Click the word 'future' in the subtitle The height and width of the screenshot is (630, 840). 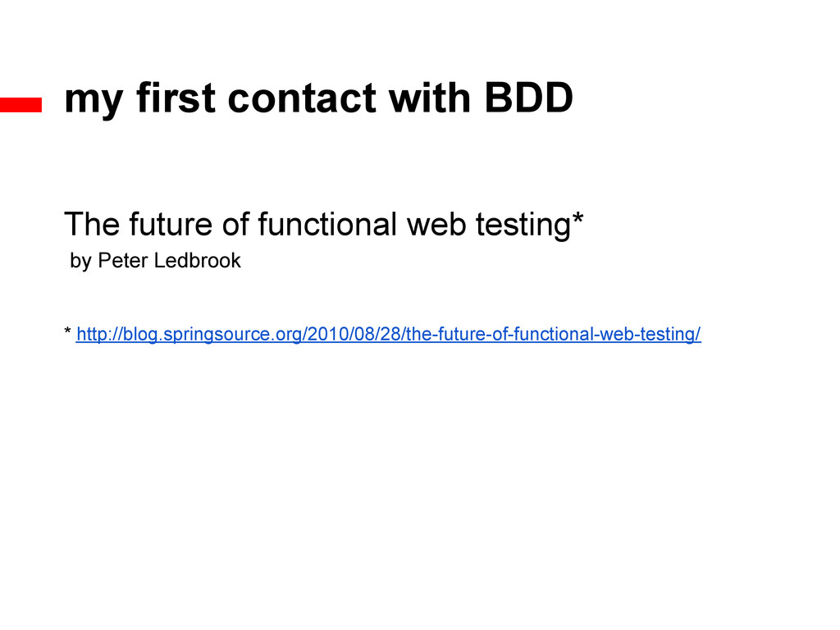(171, 225)
